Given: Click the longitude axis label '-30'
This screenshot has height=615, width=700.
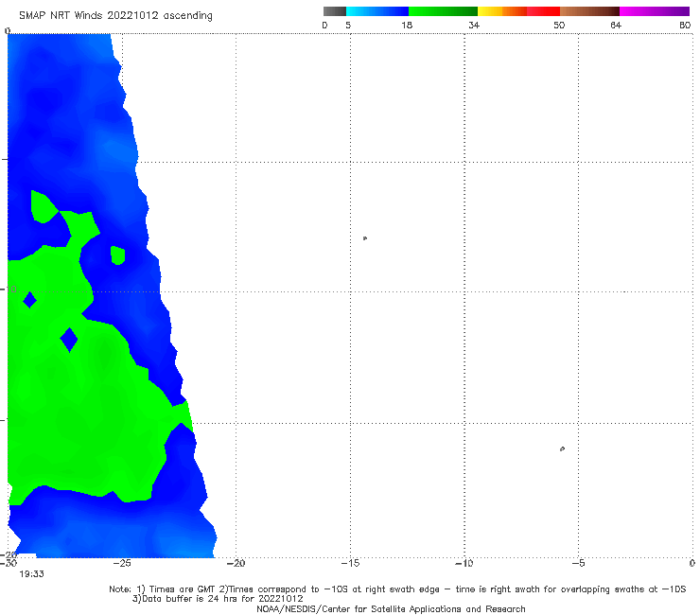Looking at the screenshot, I should (9, 563).
